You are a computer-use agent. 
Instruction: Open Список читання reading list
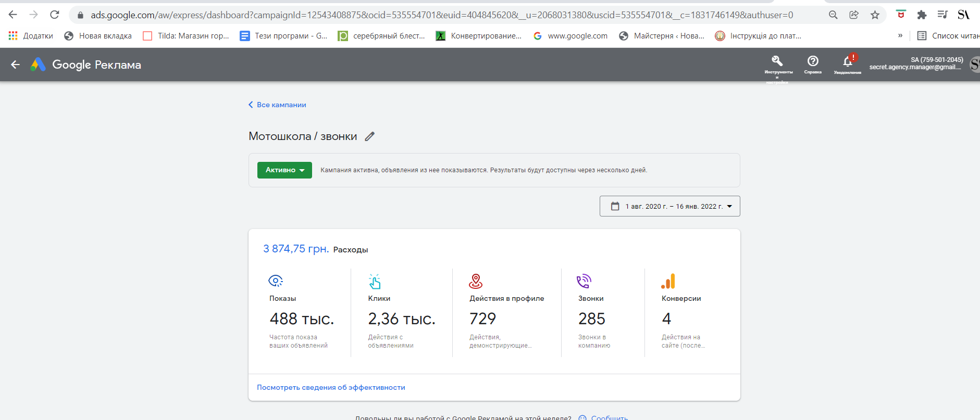tap(948, 36)
